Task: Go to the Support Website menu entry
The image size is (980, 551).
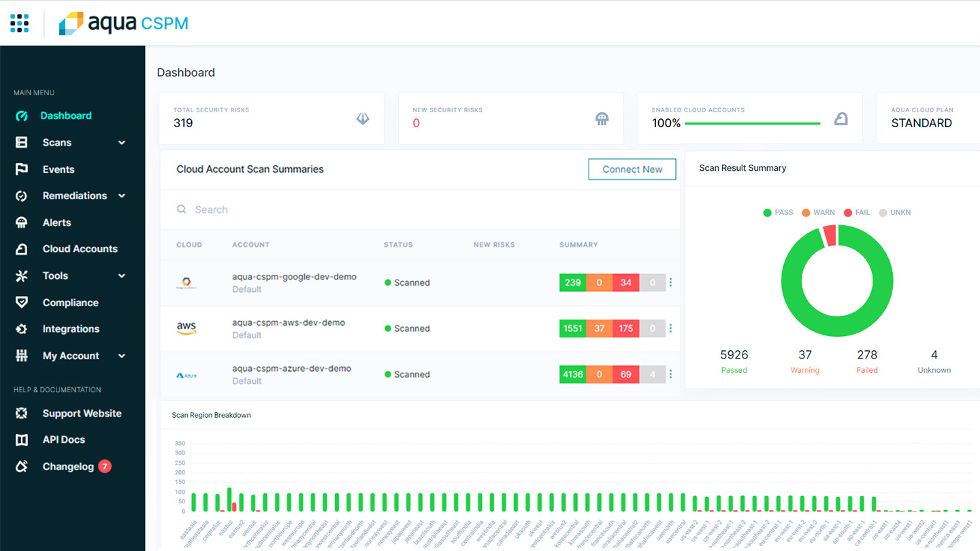Action: coord(82,413)
